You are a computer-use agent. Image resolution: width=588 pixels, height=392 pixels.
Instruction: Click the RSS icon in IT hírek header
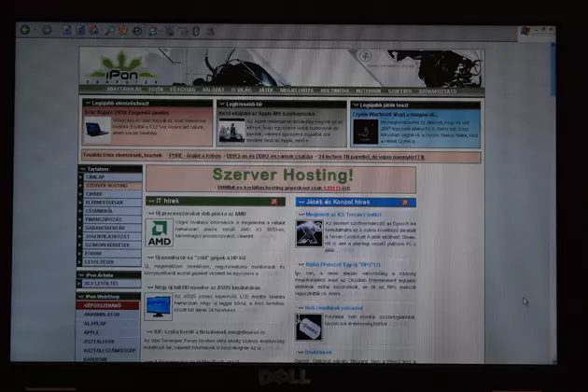[x=274, y=202]
